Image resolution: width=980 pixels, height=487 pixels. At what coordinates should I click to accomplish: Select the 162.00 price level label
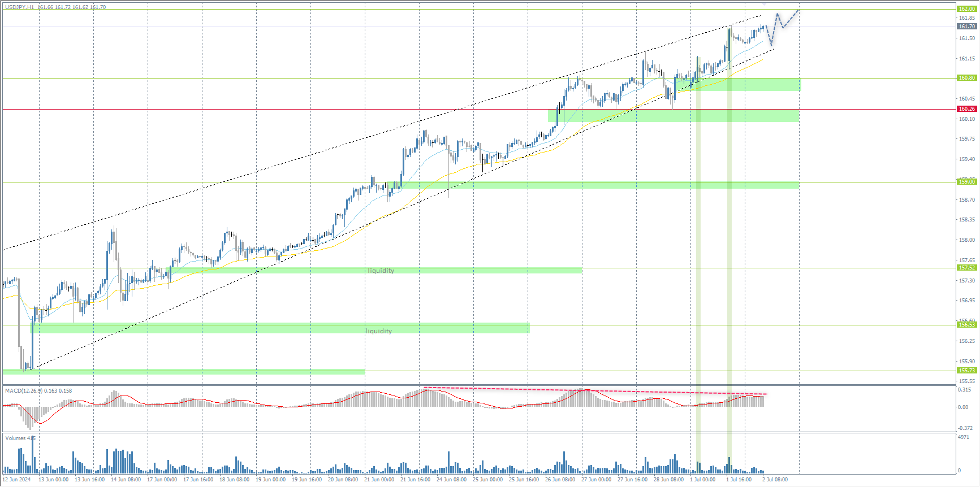[x=966, y=9]
